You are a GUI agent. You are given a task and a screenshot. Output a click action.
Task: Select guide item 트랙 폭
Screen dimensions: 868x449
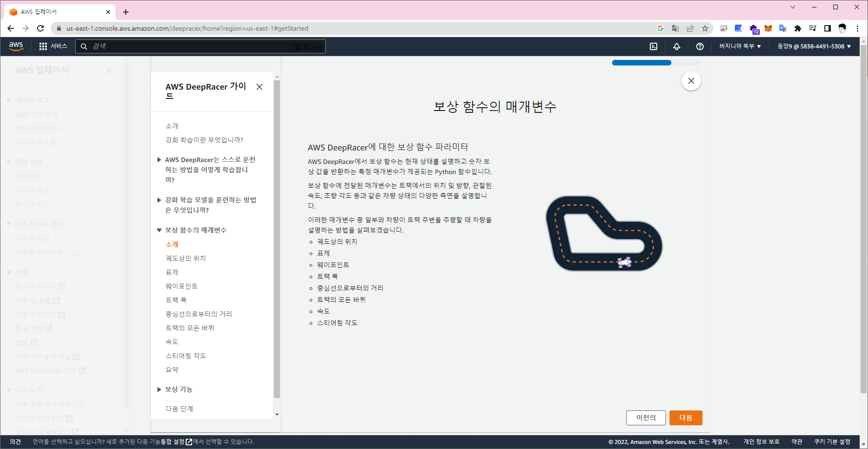pos(176,300)
